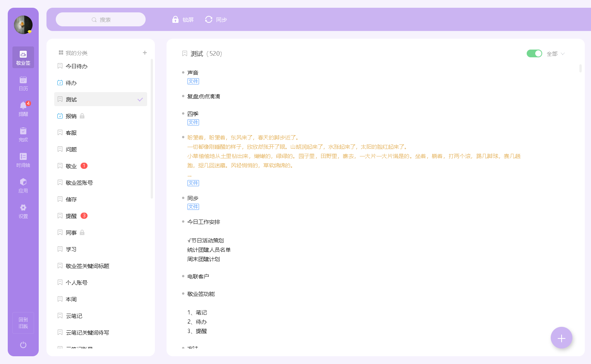
Task: Click 回到旧版 button
Action: 23,323
